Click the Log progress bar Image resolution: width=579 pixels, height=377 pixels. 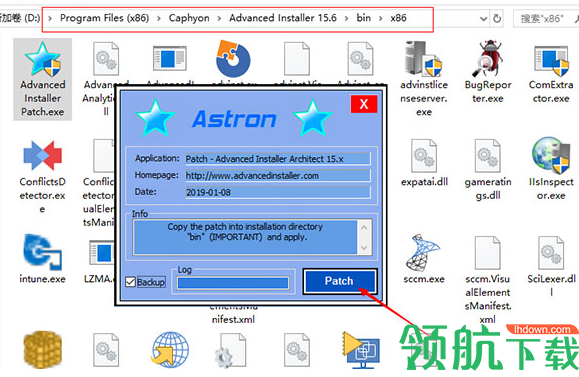click(x=233, y=283)
